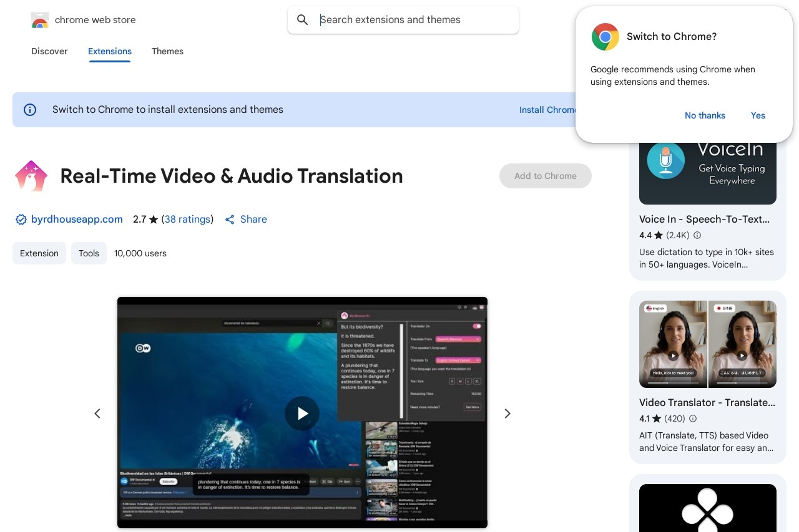Click the verified badge beside byrdhouseapp.com
The image size is (799, 532).
tap(21, 220)
